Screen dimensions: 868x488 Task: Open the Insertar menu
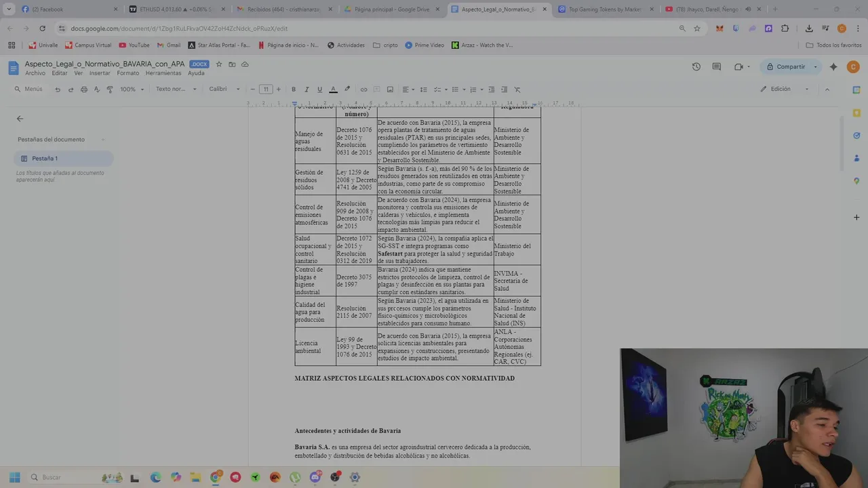pyautogui.click(x=100, y=73)
